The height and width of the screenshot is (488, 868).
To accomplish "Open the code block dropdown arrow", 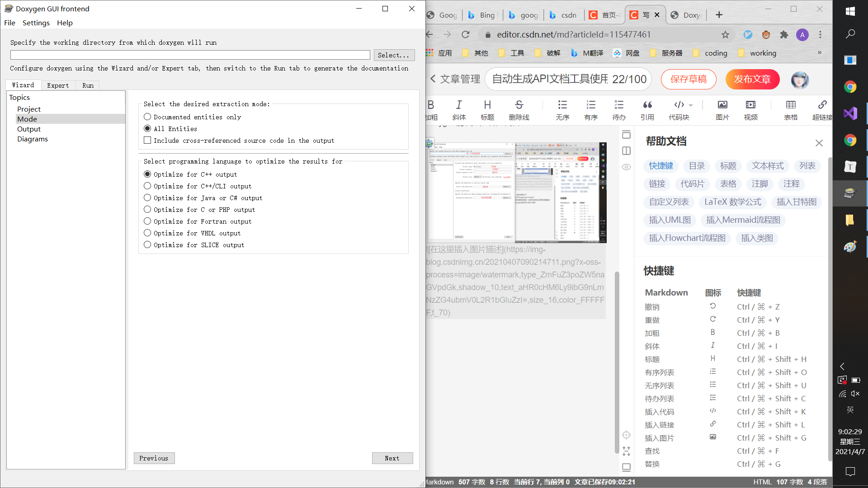I will click(x=691, y=105).
